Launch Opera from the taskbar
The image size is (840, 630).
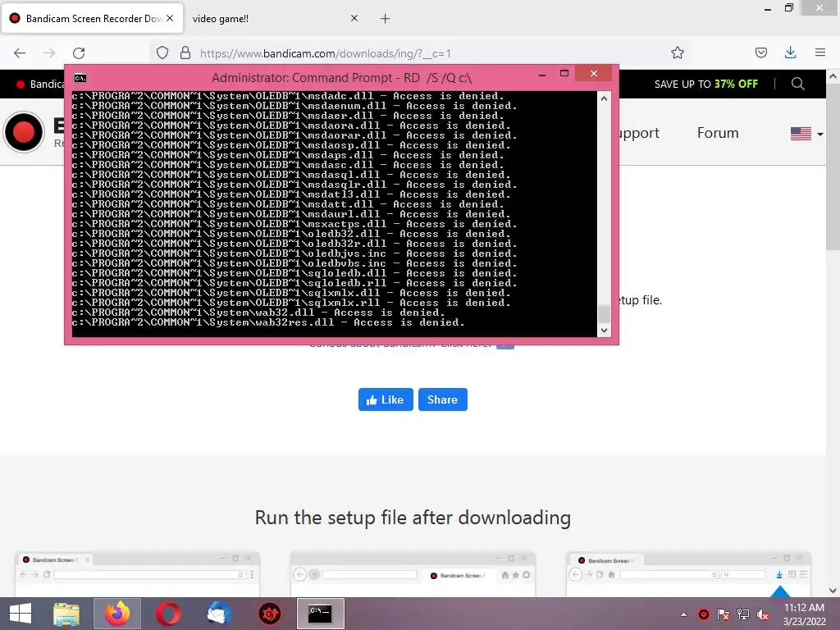point(168,614)
